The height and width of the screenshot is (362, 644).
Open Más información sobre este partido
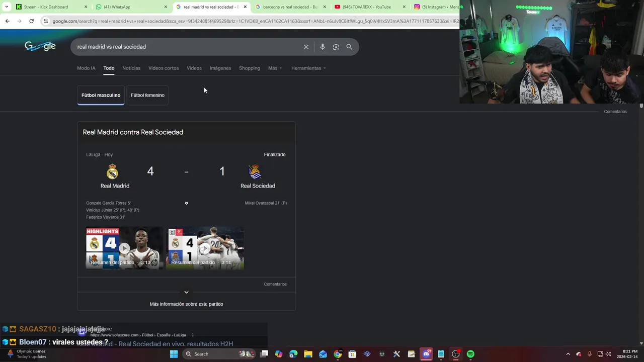(x=186, y=304)
